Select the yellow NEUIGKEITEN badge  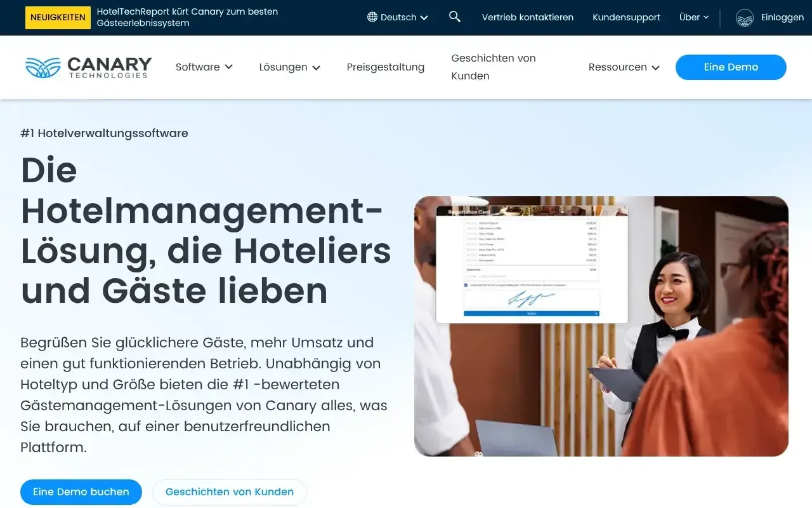[58, 18]
